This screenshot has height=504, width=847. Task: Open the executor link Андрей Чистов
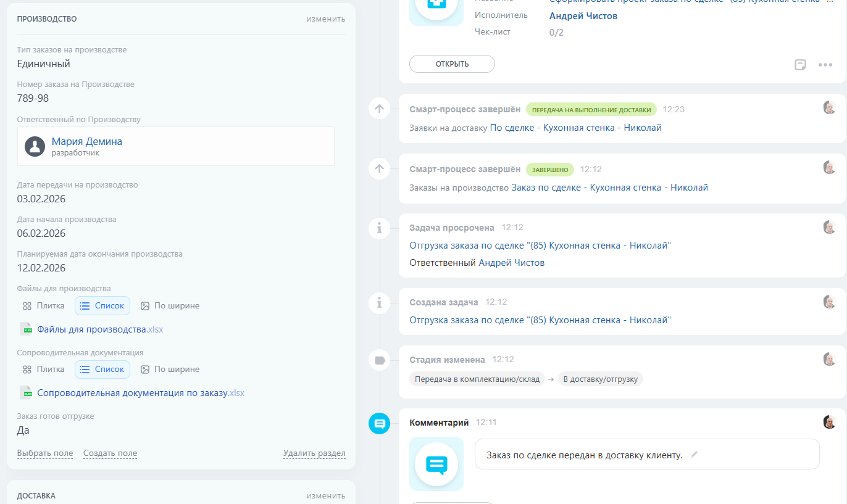point(583,16)
